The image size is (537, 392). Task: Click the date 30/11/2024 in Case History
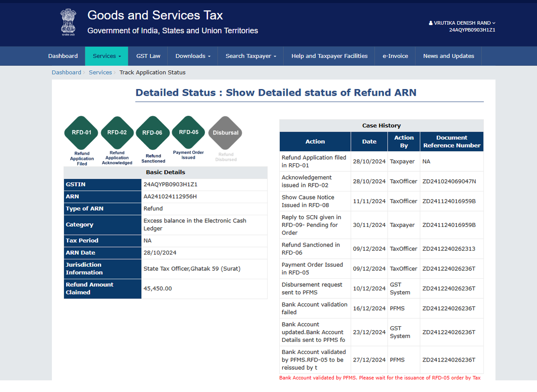369,225
